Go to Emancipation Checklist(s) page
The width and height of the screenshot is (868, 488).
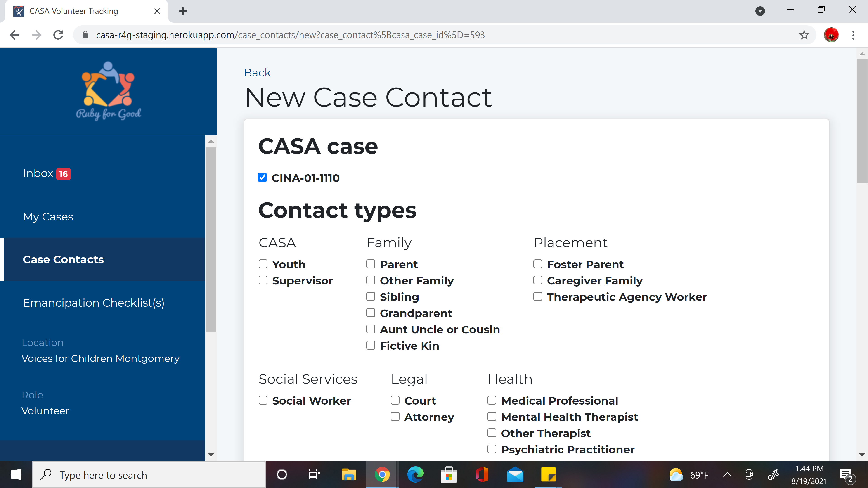point(94,303)
